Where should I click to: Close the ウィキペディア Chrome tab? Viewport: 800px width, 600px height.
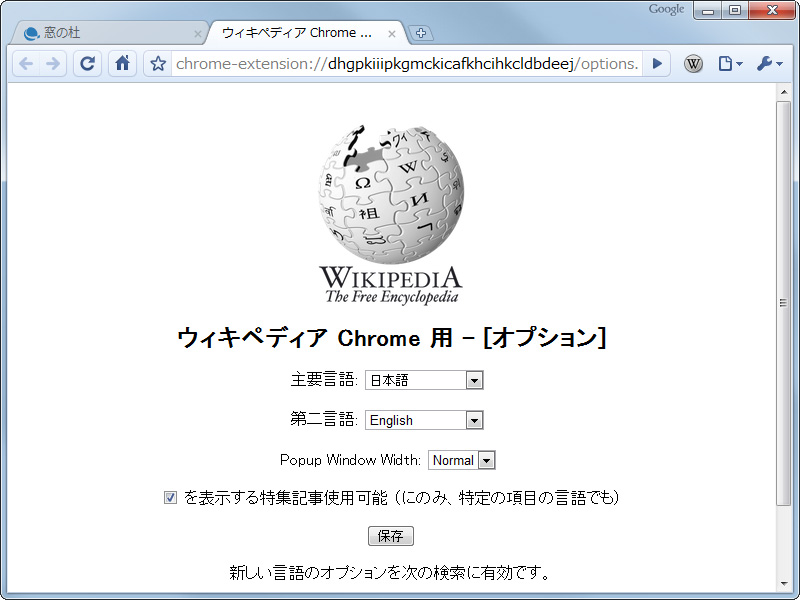tap(392, 34)
